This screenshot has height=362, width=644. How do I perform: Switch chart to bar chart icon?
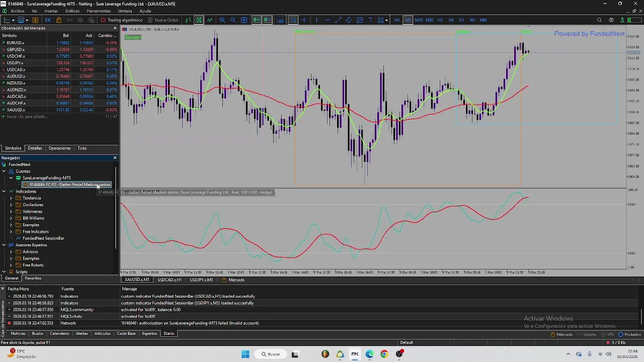click(188, 20)
